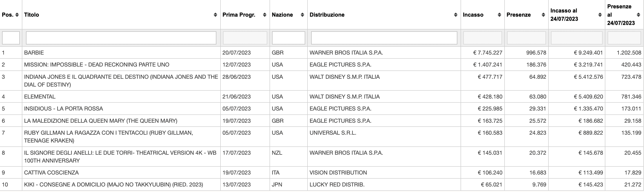Click total incasso € 889.822
The height and width of the screenshot is (192, 644).
(591, 133)
